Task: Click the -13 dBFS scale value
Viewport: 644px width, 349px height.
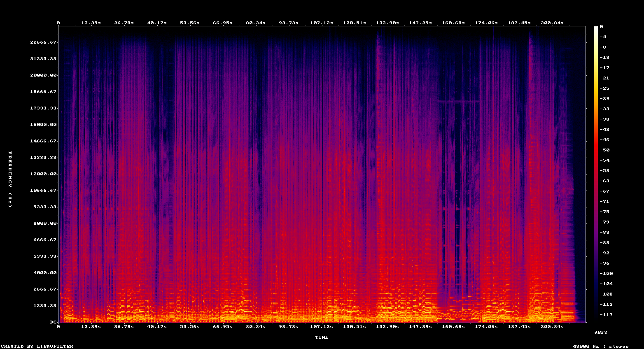Action: [604, 58]
